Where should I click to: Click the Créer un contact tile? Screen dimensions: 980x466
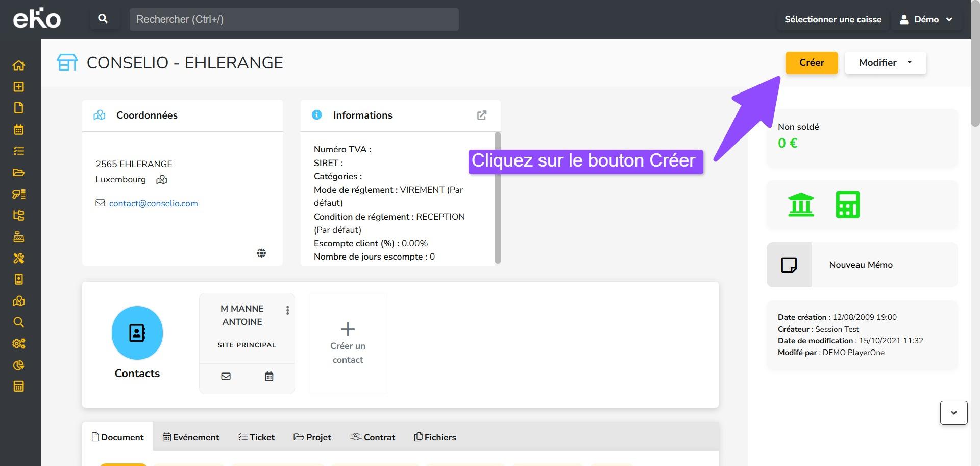click(x=348, y=343)
